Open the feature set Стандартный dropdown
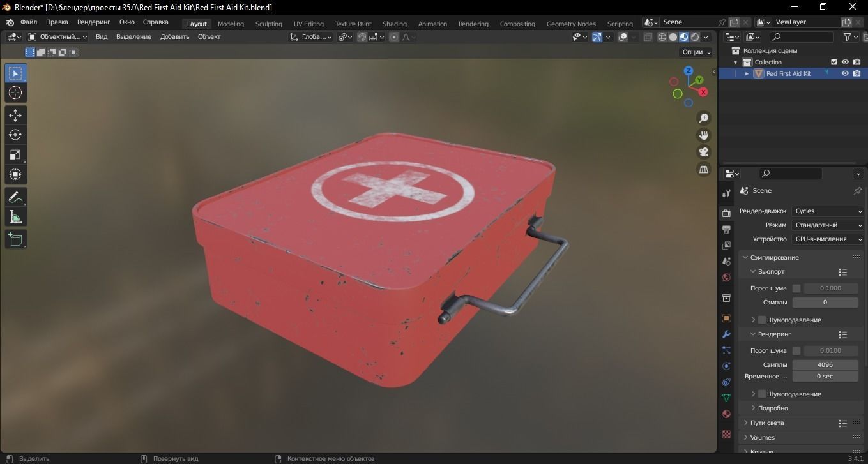 point(828,225)
